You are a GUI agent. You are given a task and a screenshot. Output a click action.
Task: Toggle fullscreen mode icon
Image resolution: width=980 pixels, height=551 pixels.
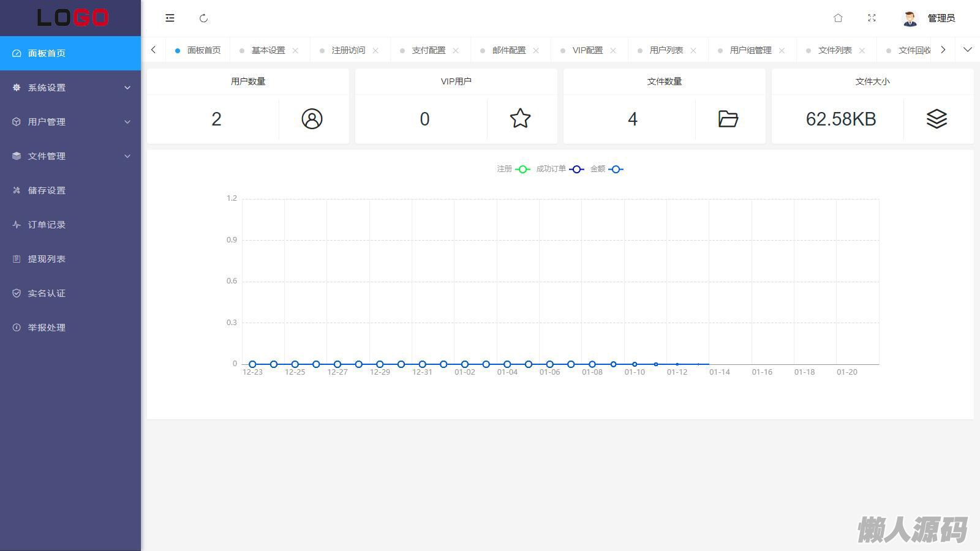pyautogui.click(x=872, y=18)
